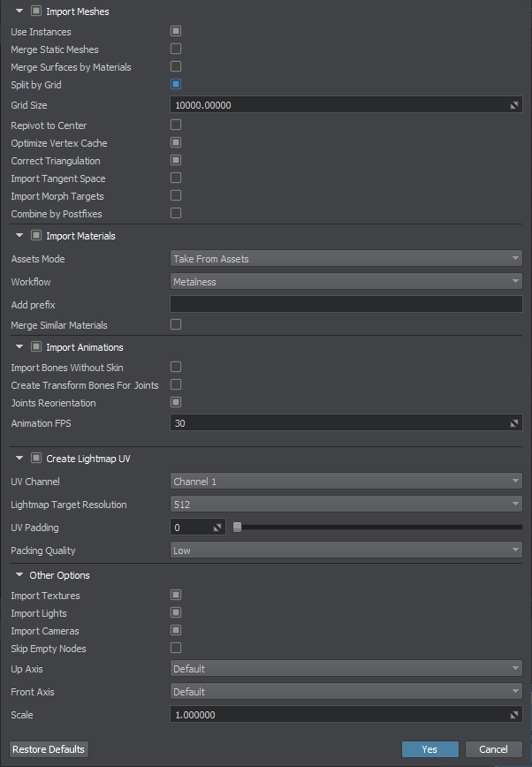The image size is (532, 767).
Task: Click the Scale field drag-adjust icon
Action: pyautogui.click(x=514, y=714)
